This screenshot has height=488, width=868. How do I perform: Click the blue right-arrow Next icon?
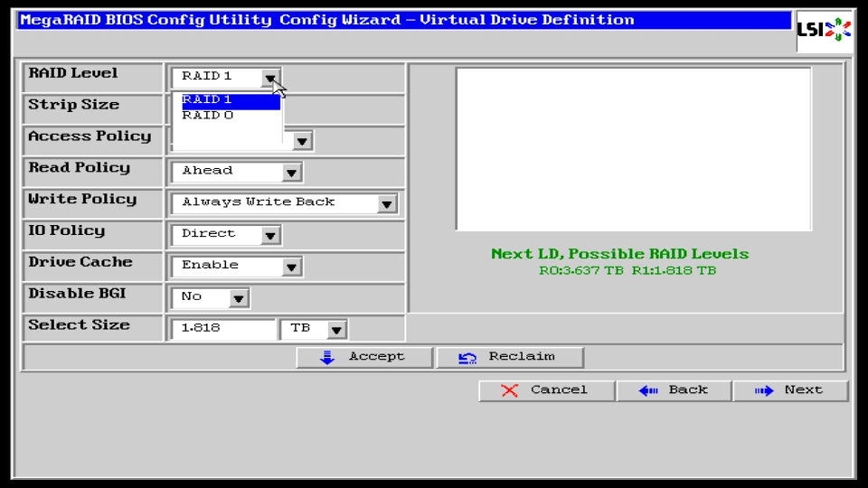coord(765,391)
